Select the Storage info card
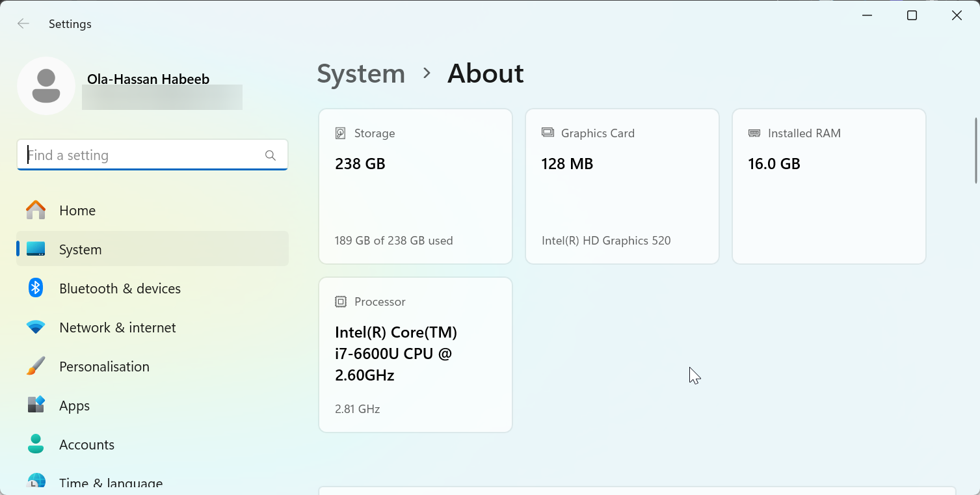This screenshot has width=980, height=495. coord(416,187)
